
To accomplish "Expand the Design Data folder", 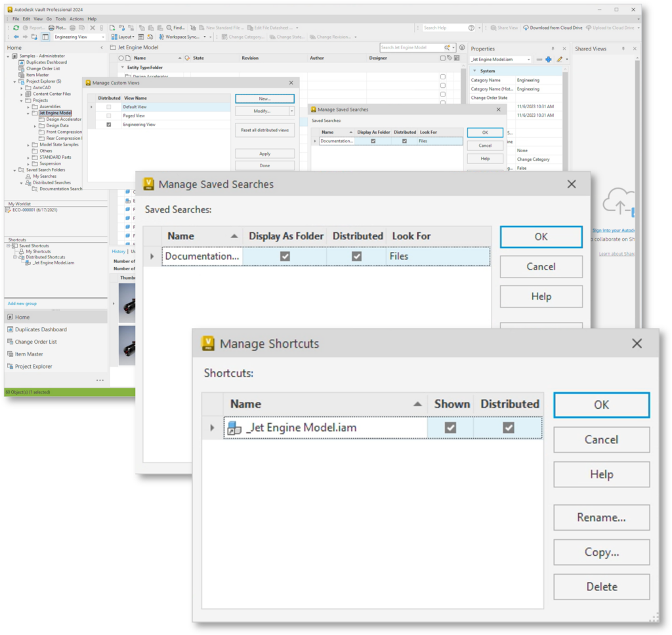I will pos(35,126).
